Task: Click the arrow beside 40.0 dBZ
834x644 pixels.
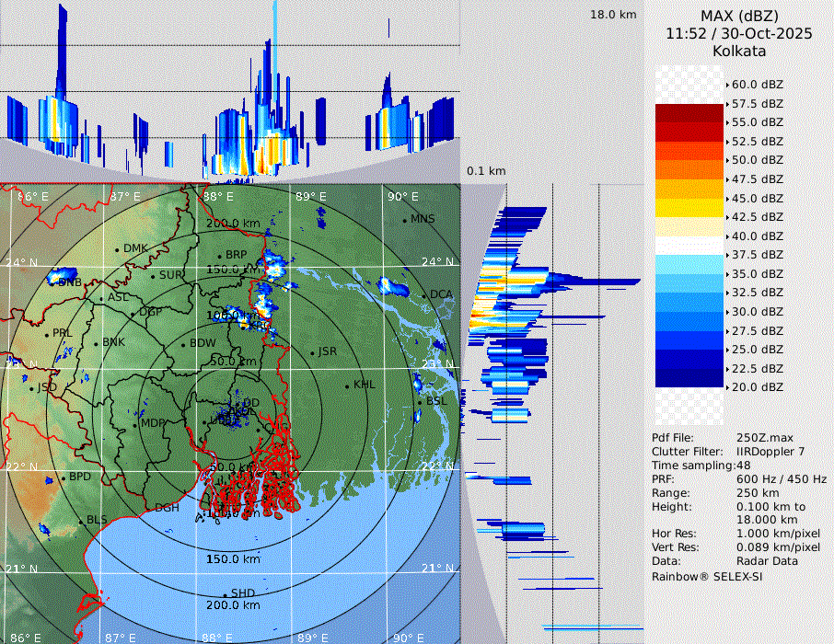Action: (728, 236)
